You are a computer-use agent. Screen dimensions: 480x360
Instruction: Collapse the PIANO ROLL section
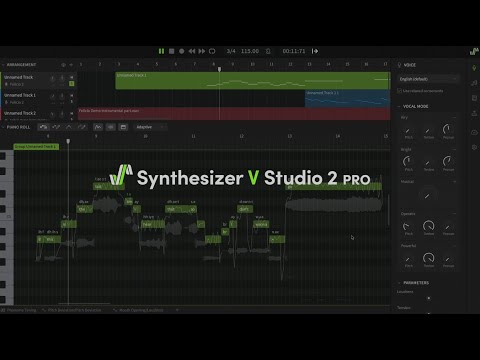(x=3, y=127)
